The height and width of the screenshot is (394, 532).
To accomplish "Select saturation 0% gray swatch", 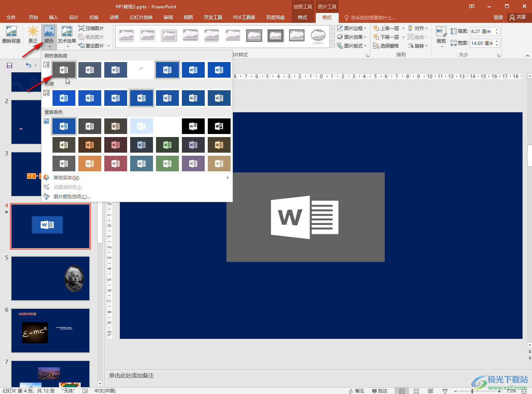I will click(64, 70).
